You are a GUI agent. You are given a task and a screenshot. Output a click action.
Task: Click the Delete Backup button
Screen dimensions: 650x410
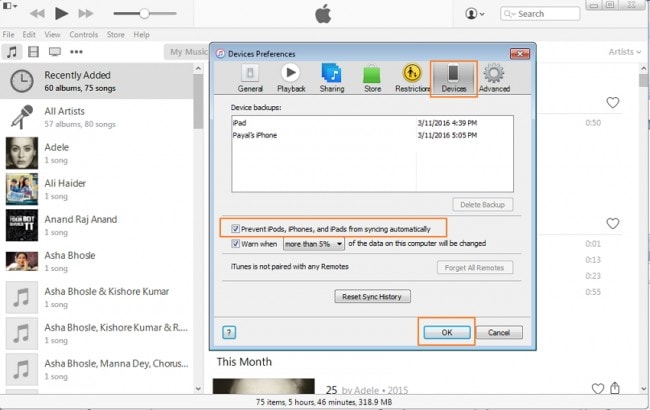click(482, 204)
